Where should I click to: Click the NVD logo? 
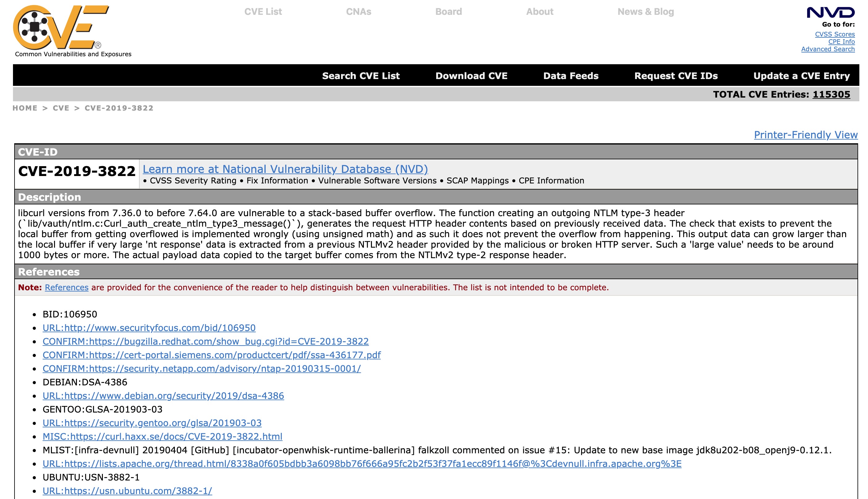click(x=830, y=13)
